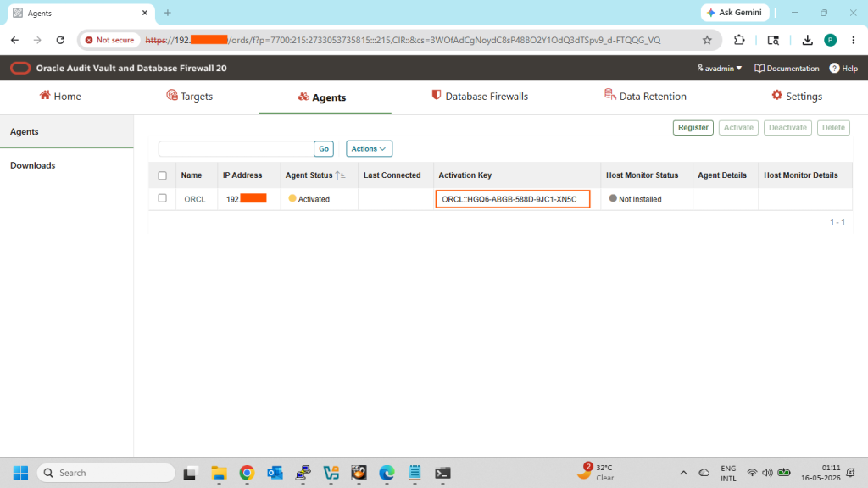Open the browser downloads icon
Viewport: 868px width, 488px height.
pos(808,40)
